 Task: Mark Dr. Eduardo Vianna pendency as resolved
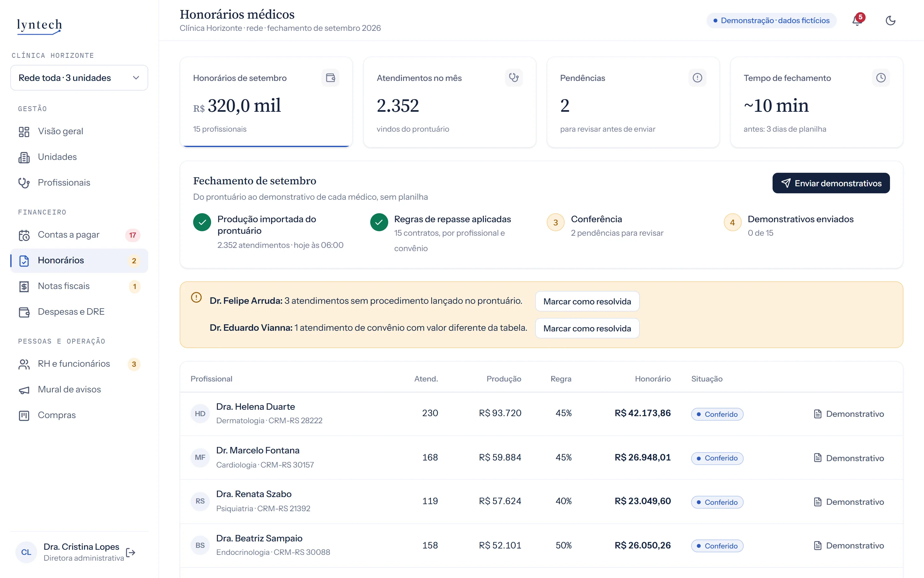[x=587, y=328]
